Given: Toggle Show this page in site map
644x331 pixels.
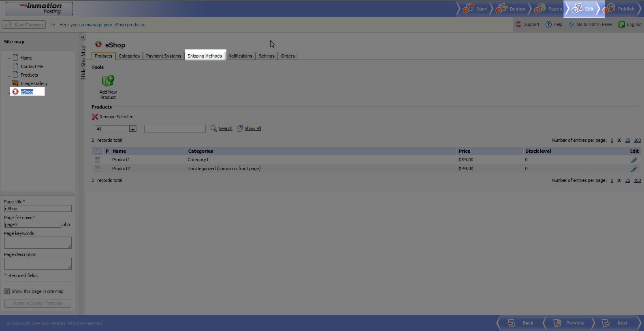Looking at the screenshot, I should pos(7,291).
